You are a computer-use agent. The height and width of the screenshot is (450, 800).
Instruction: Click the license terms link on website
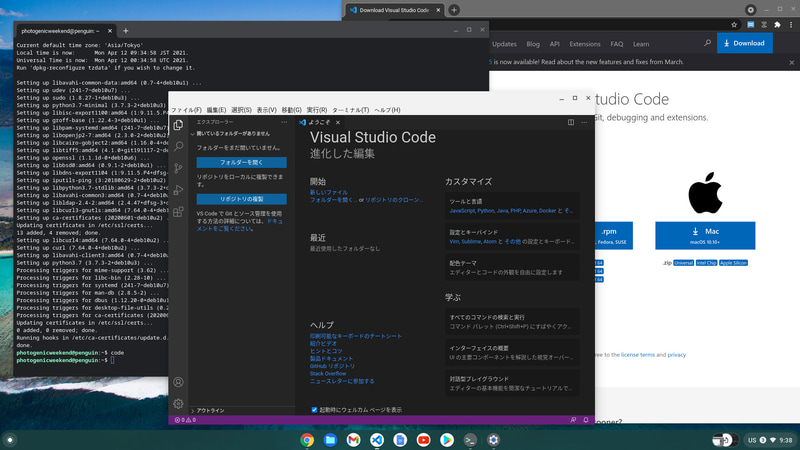pyautogui.click(x=637, y=355)
